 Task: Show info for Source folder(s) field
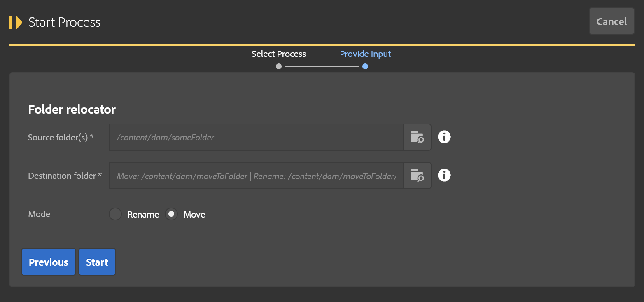[444, 137]
